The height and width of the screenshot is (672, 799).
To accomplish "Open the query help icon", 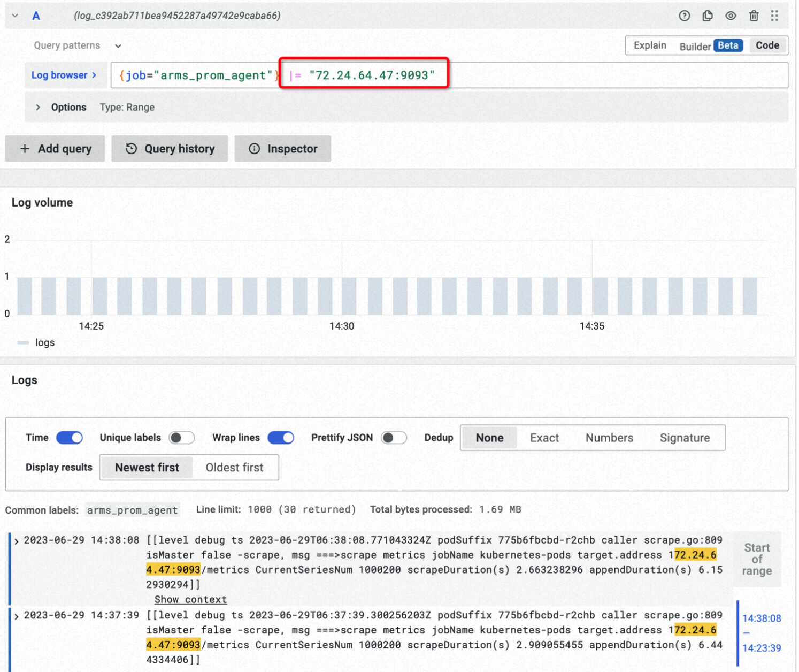I will click(x=684, y=16).
